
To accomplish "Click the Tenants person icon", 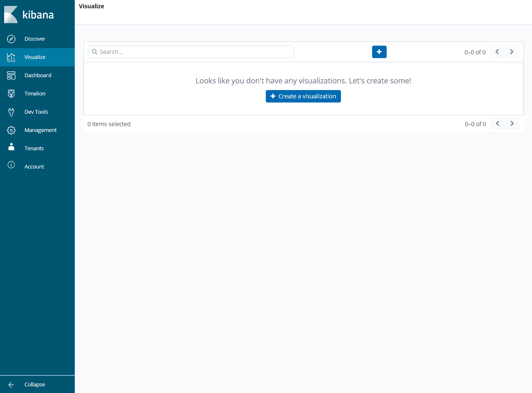I will 11,148.
